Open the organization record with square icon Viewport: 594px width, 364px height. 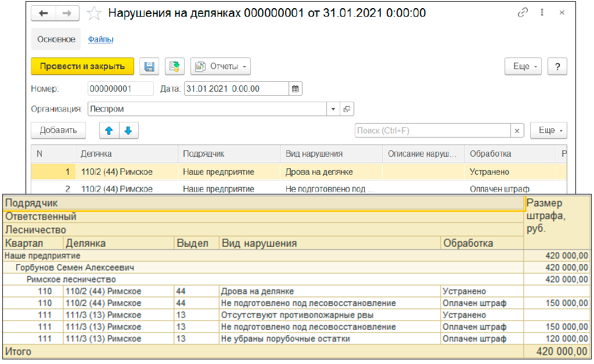[x=347, y=109]
